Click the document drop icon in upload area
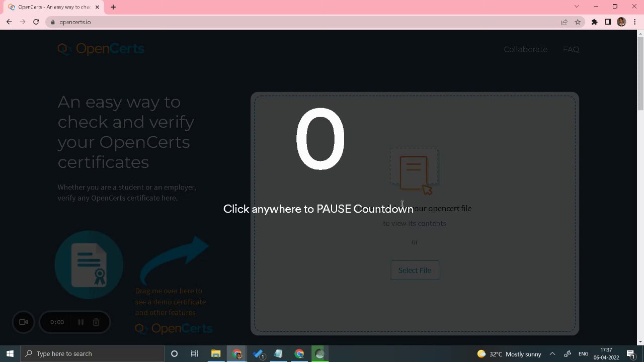 (414, 171)
